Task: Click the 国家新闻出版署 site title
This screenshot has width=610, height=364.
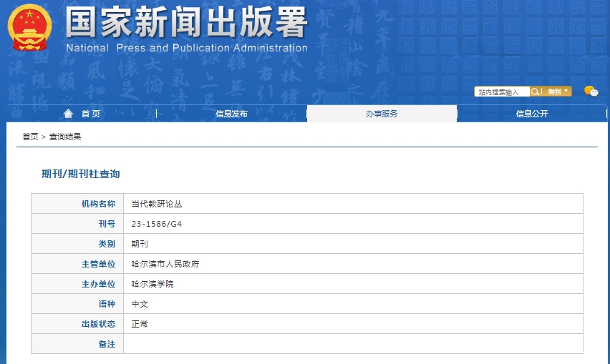Action: [x=186, y=24]
